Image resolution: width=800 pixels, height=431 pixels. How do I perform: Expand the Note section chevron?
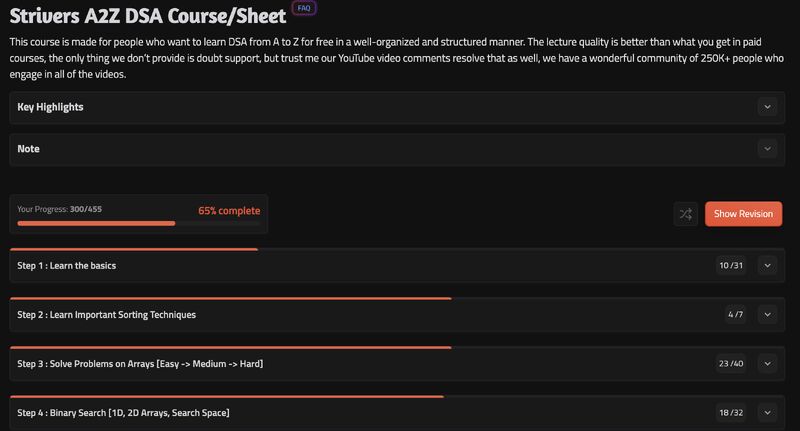point(767,149)
